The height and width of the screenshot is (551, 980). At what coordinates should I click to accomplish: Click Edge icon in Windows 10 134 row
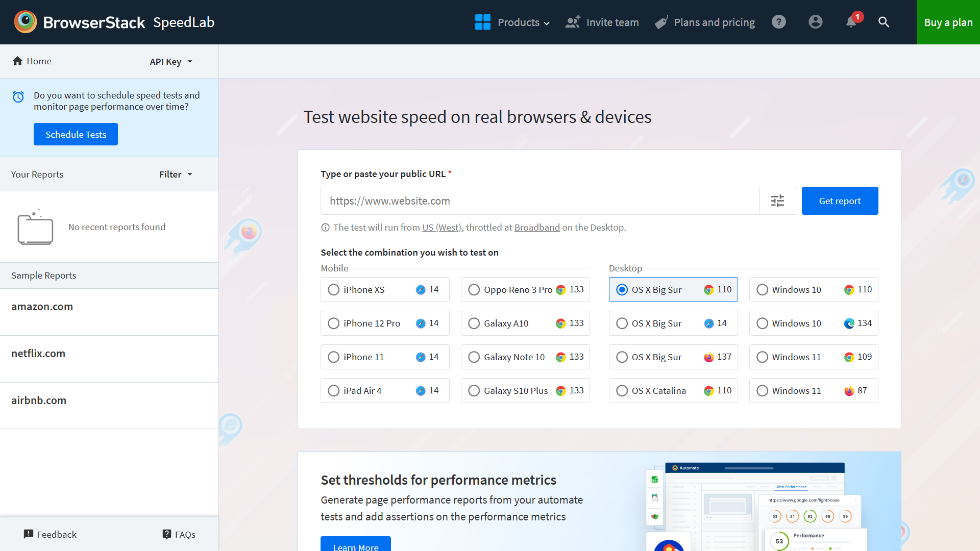[849, 323]
